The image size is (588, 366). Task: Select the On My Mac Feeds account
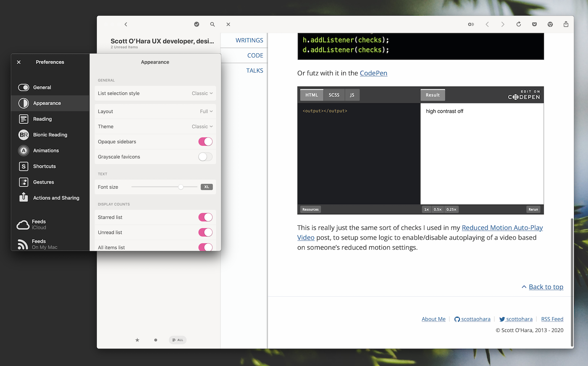coord(50,244)
